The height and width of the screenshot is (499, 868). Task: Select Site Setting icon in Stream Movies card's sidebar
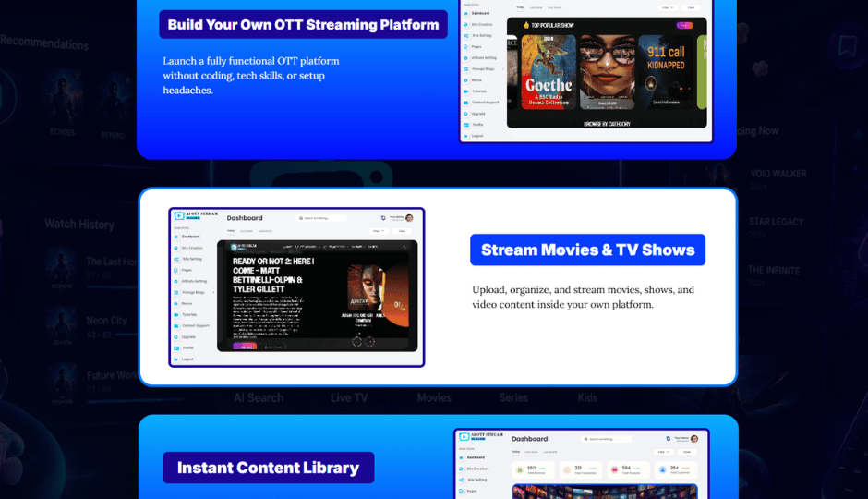coord(176,259)
